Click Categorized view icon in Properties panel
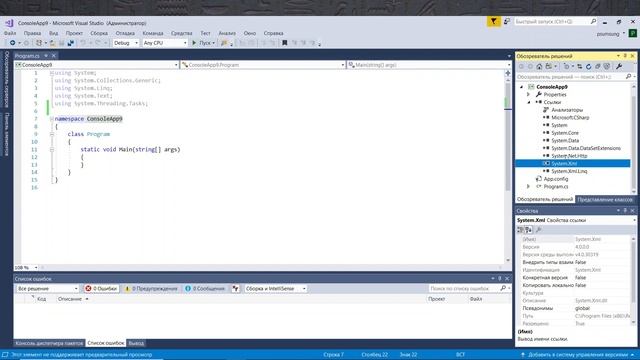The width and height of the screenshot is (640, 360). point(520,230)
